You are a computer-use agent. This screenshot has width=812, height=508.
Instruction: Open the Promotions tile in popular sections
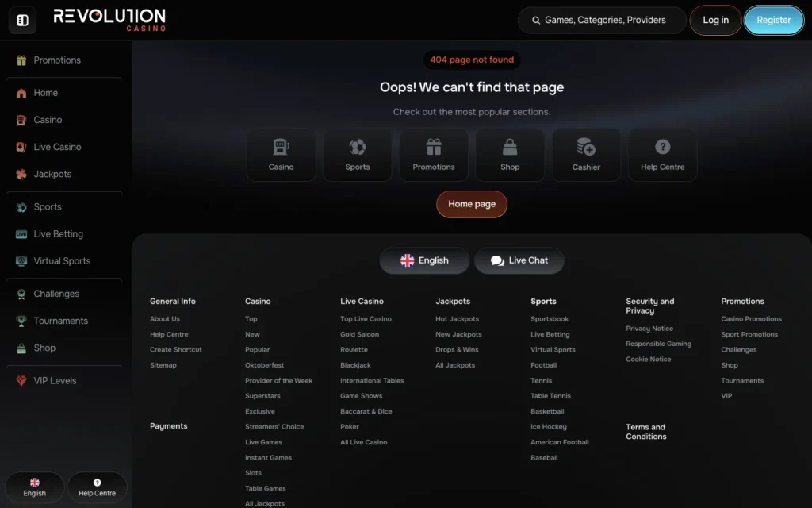434,155
